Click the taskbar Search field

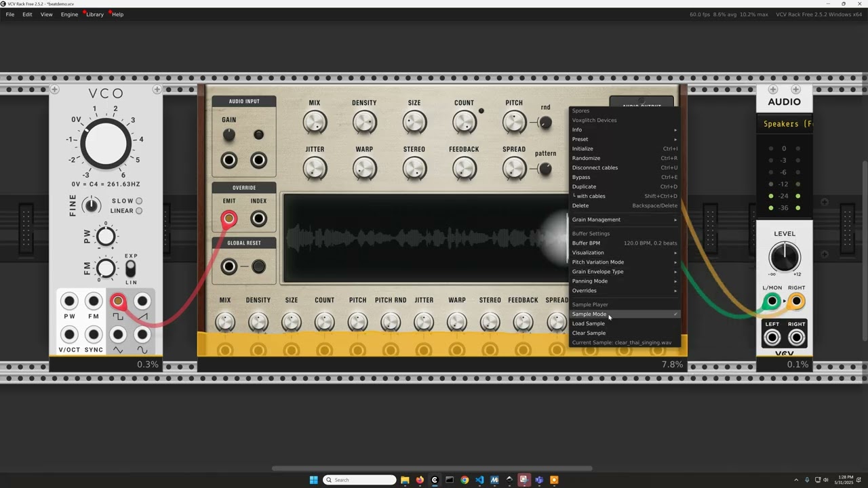point(359,480)
